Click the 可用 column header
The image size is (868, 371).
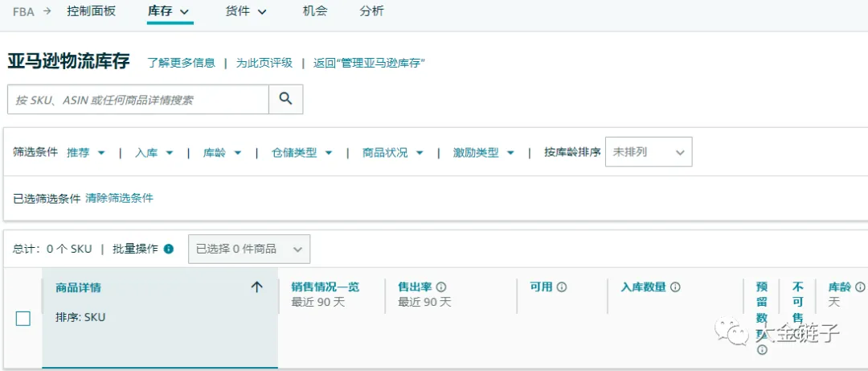pos(542,286)
